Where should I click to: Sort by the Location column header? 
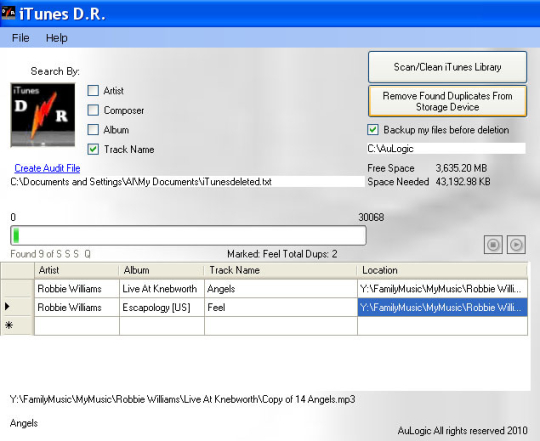[442, 270]
